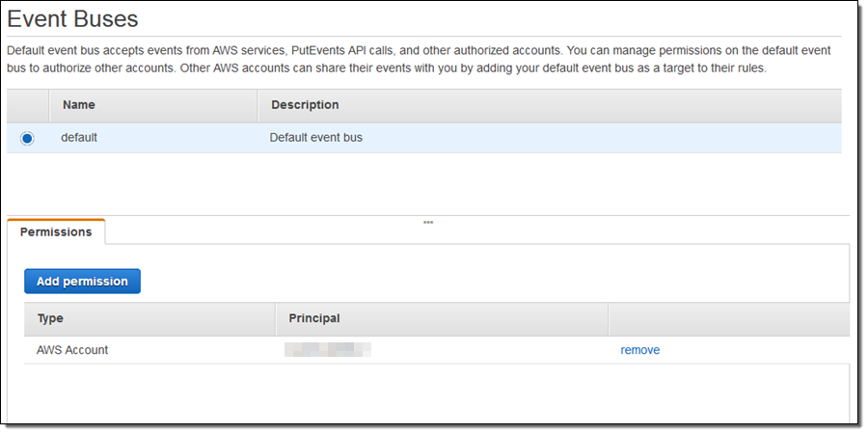Open the Permissions tab
Viewport: 868px width, 434px height.
coord(56,231)
